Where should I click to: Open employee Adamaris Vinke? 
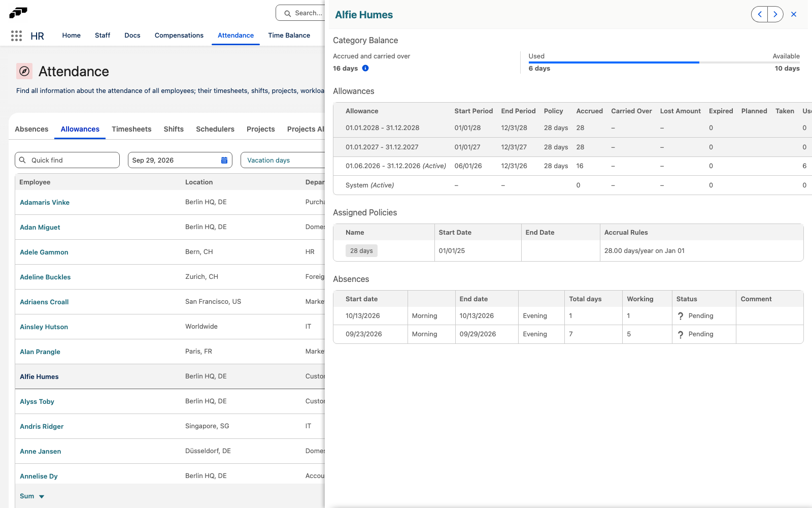pos(45,202)
